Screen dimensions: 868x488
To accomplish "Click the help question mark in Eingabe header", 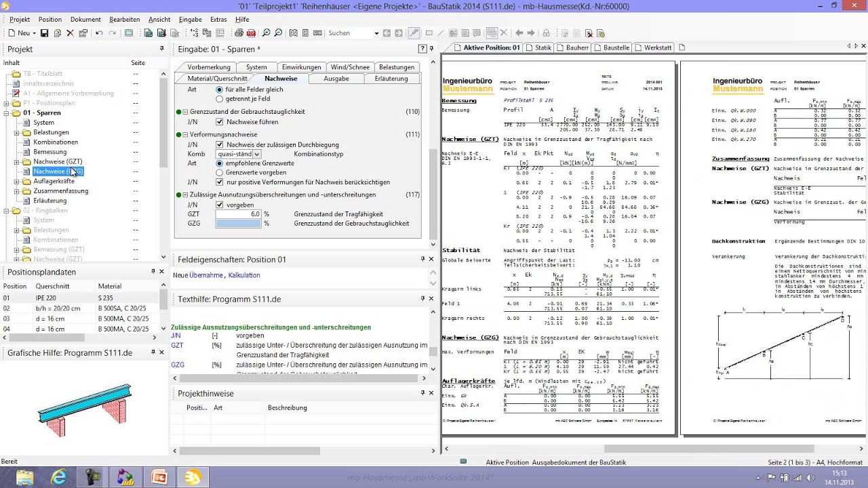I will (422, 49).
